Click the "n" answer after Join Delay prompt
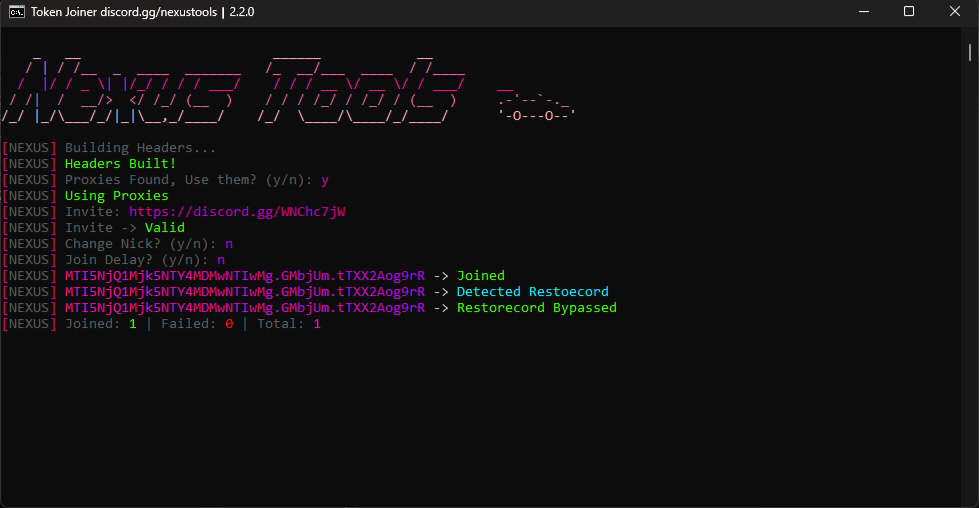Screen dimensions: 979x508 coord(221,260)
